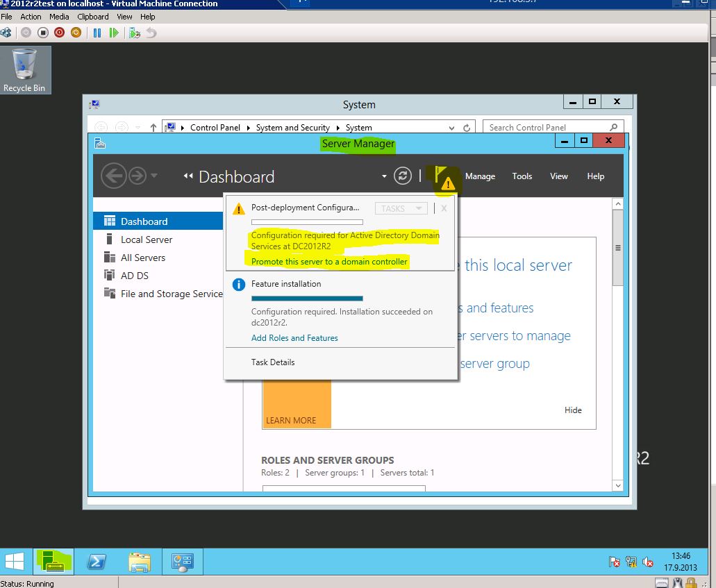Image resolution: width=716 pixels, height=588 pixels.
Task: Select File and Storage Services
Action: click(158, 294)
